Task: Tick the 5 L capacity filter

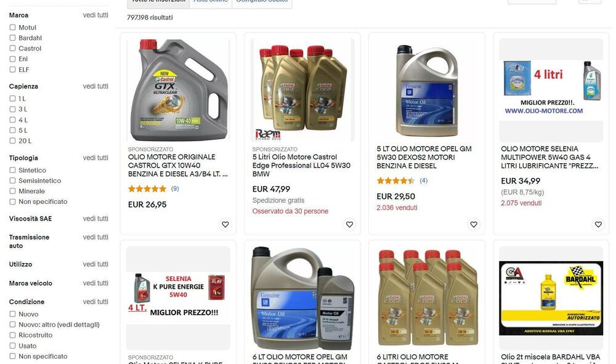Action: click(12, 131)
